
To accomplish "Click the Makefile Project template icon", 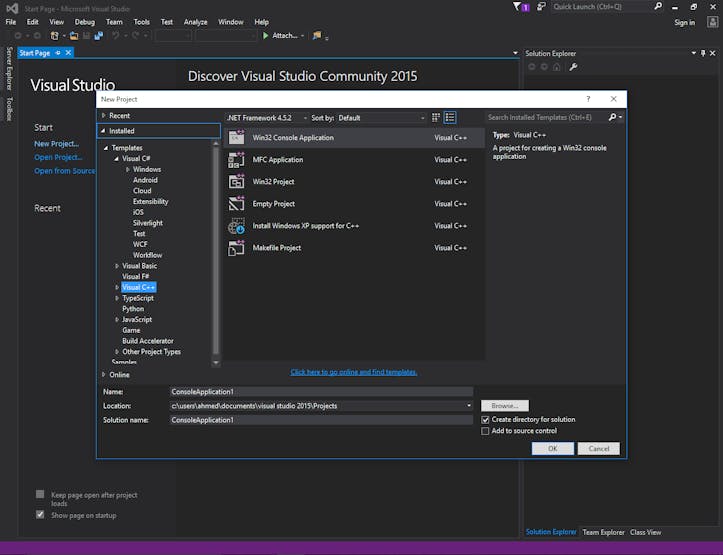I will 237,248.
